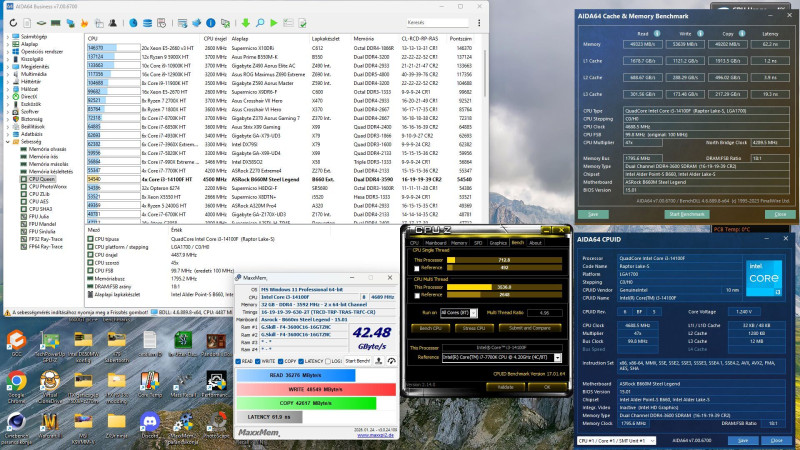Select CPU PhotoWorxx in the benchmark tree
Screen dimensions: 800x450
[x=45, y=186]
